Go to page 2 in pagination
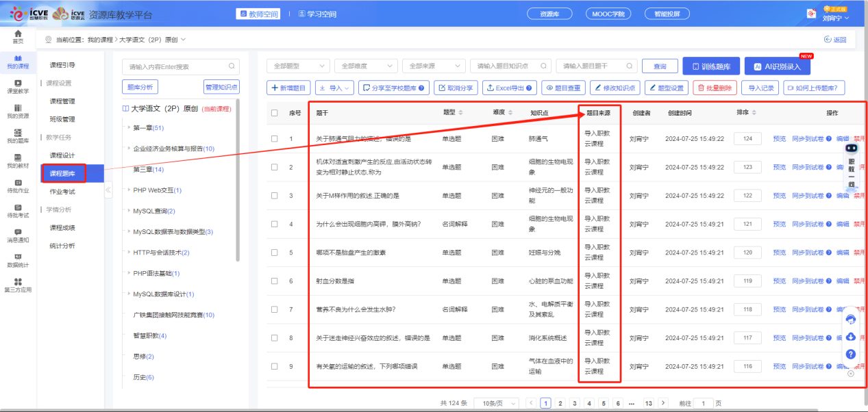Image resolution: width=868 pixels, height=412 pixels. [x=560, y=403]
